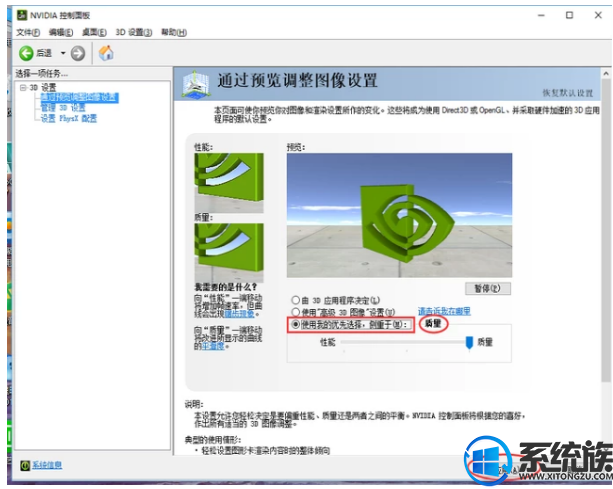
Task: Click the green Back arrow icon
Action: 26,53
